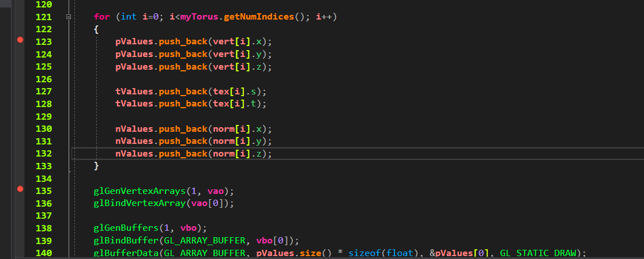Click the 'glGenBuffers' function call
The height and width of the screenshot is (259, 644).
[126, 228]
